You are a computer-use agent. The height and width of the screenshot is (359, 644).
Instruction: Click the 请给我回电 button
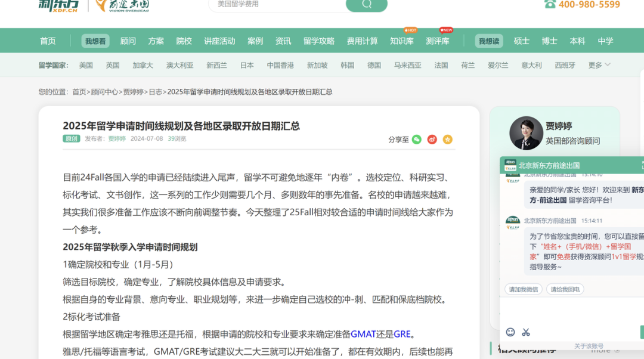[564, 288]
